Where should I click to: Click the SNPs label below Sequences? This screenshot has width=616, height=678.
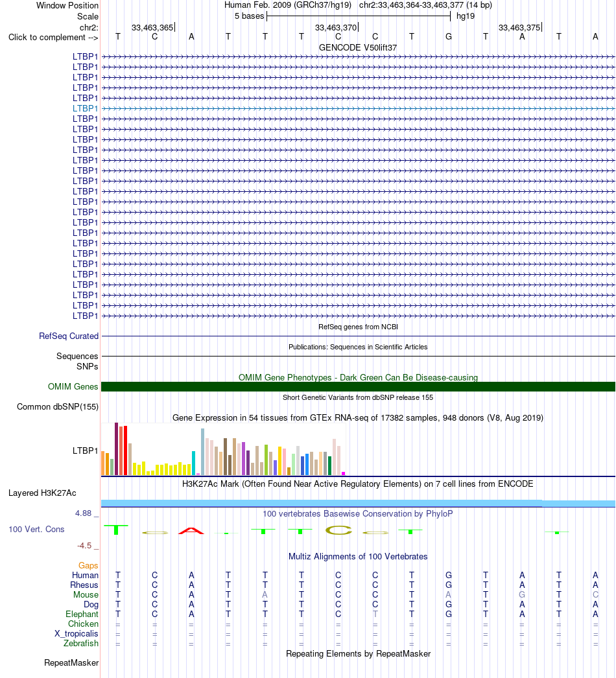point(88,366)
